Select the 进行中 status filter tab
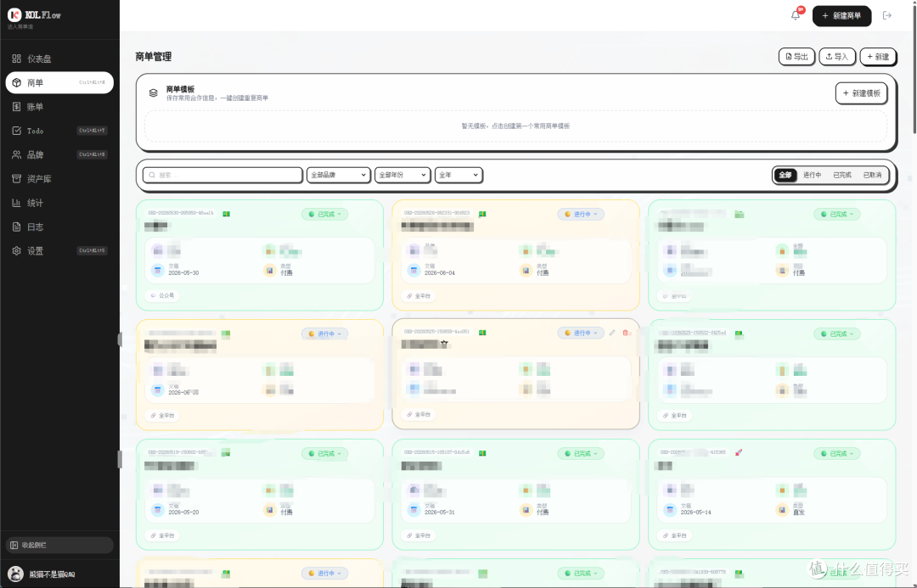 [x=812, y=175]
